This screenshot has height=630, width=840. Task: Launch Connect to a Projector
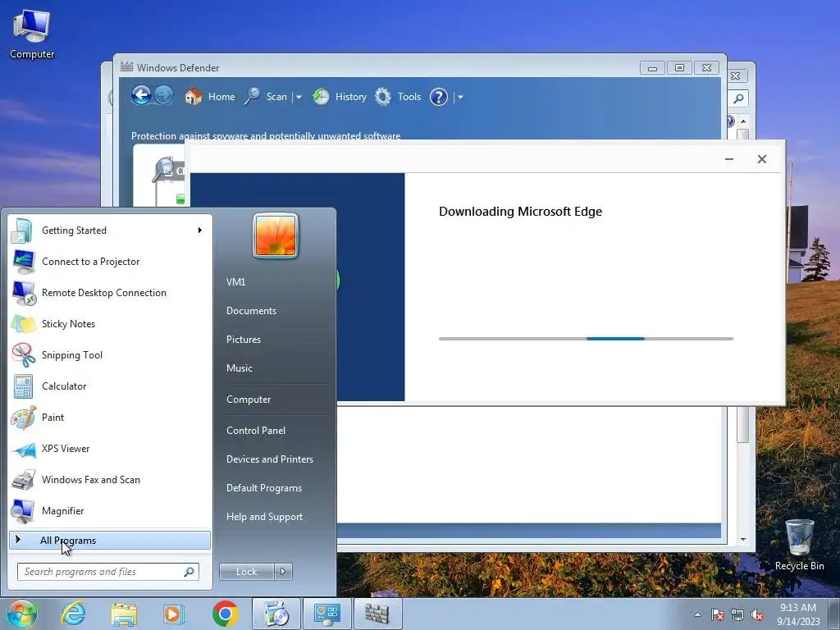110,262
